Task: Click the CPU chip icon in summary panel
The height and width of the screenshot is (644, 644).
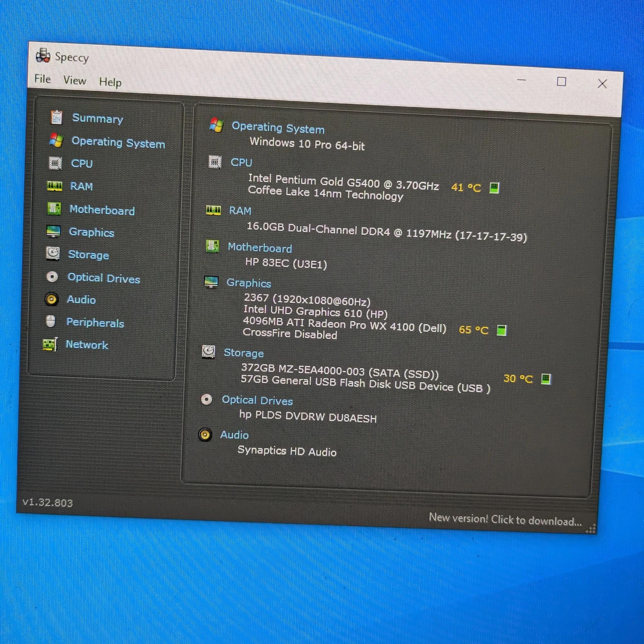Action: [x=215, y=162]
